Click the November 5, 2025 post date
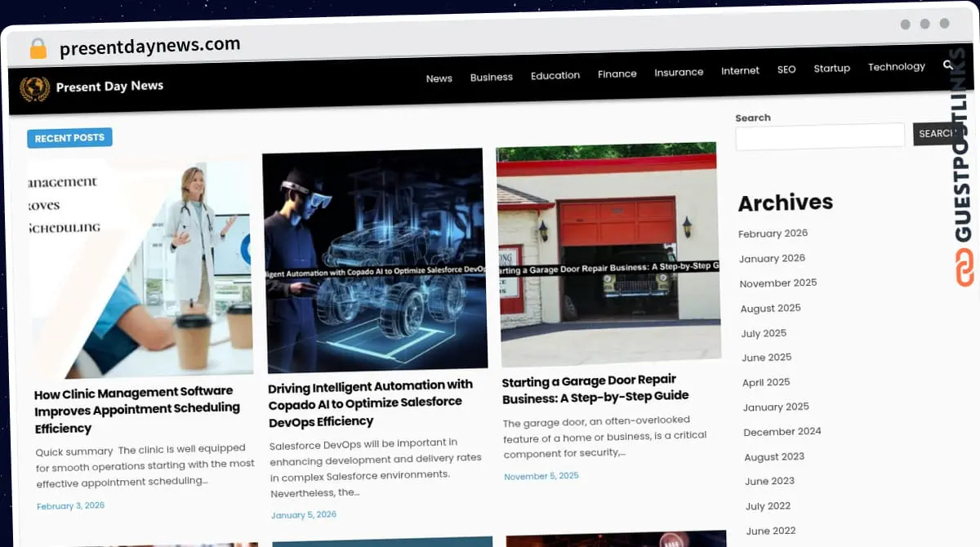 pyautogui.click(x=541, y=476)
